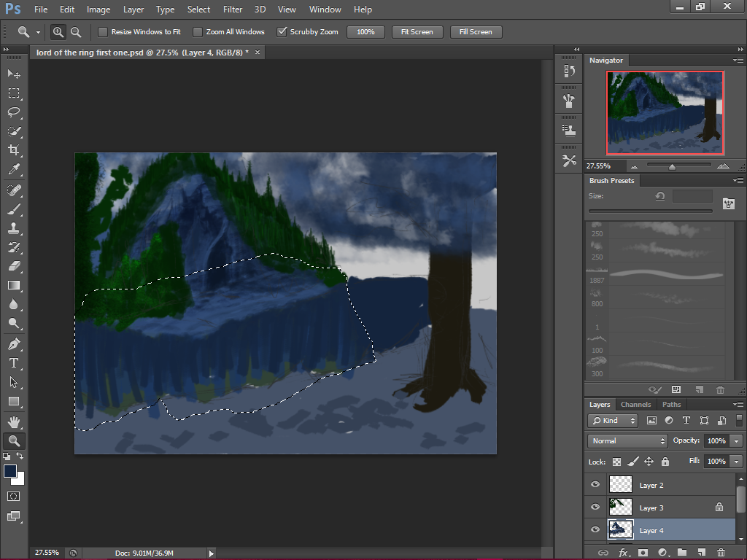Open the History panel icon
747x560 pixels.
tap(569, 71)
